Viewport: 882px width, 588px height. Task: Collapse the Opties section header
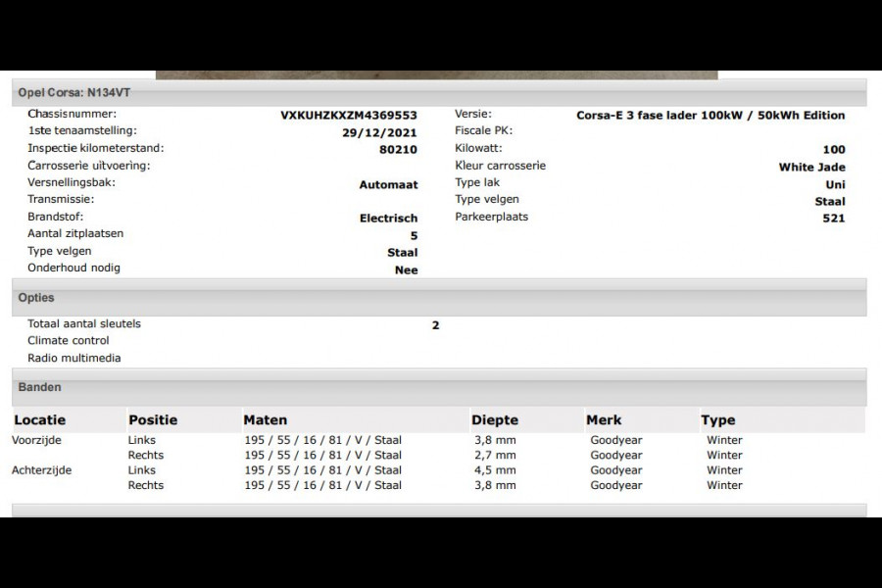pyautogui.click(x=439, y=298)
